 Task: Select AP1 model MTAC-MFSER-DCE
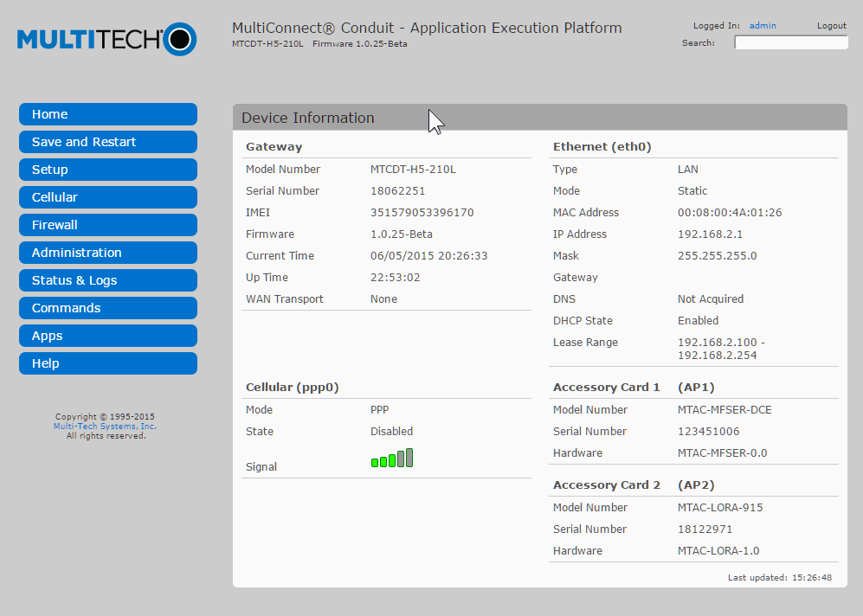(x=725, y=410)
